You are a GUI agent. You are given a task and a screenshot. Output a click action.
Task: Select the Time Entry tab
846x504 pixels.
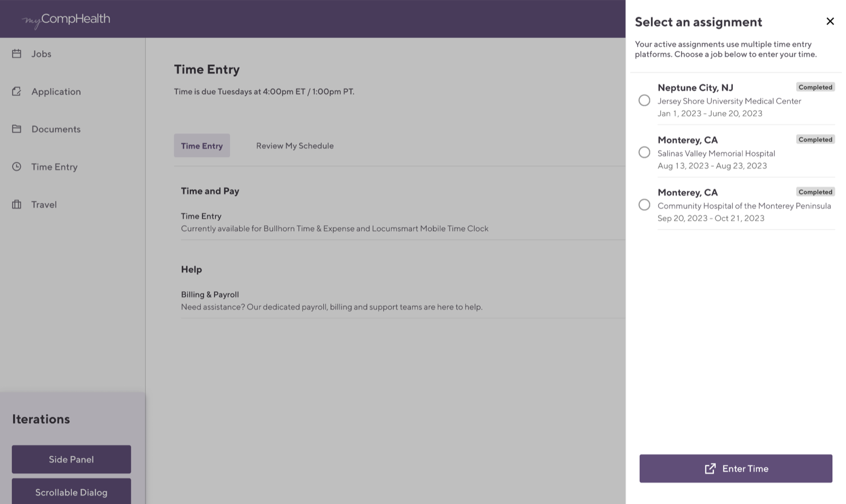coord(201,145)
